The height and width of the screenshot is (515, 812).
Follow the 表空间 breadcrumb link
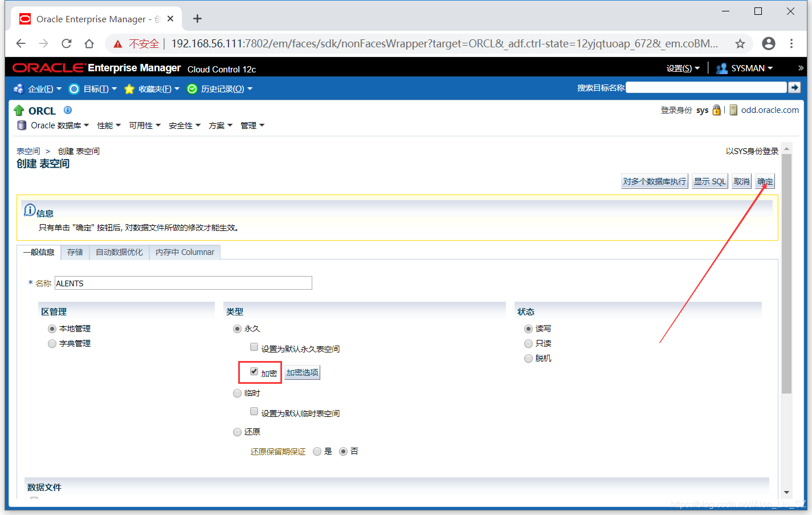[x=28, y=151]
